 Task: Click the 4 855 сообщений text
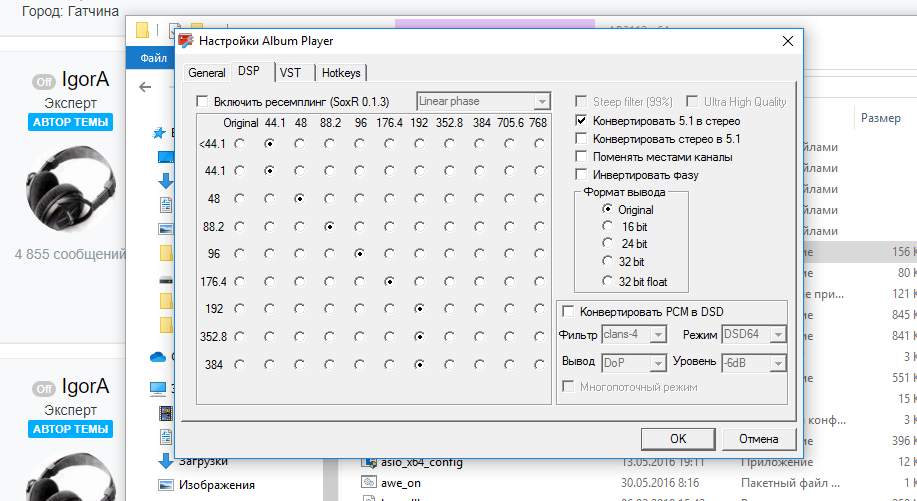[71, 254]
